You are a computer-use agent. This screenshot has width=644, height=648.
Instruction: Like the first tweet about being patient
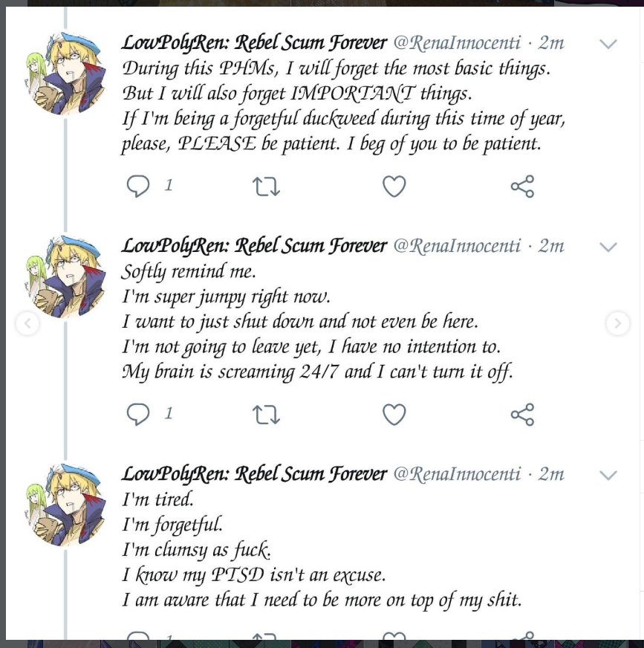point(394,187)
